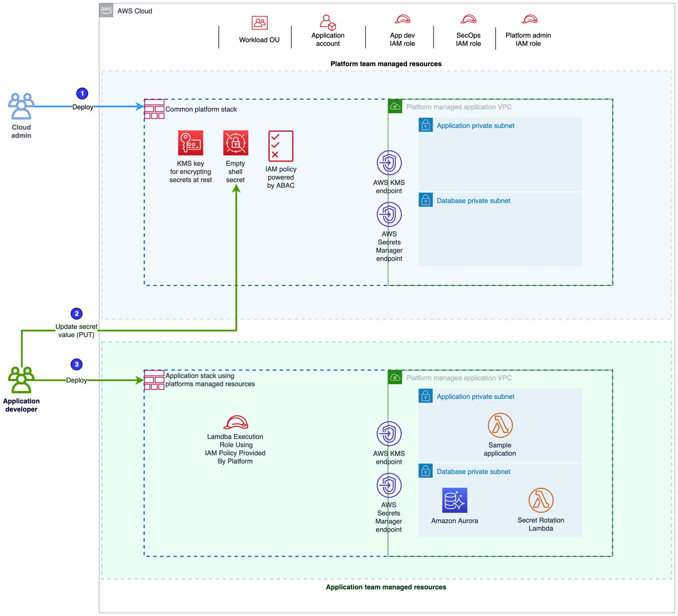Click the Empty shell secret icon
The image size is (678, 616).
tap(235, 144)
